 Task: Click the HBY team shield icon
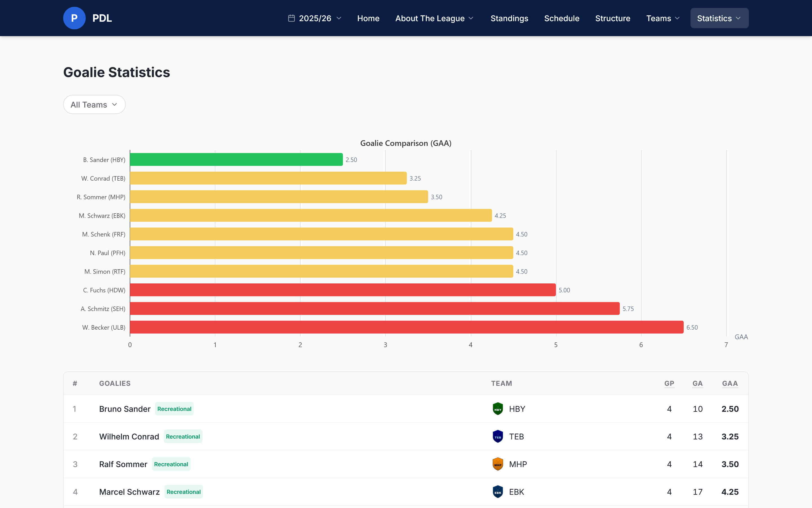[x=498, y=409]
